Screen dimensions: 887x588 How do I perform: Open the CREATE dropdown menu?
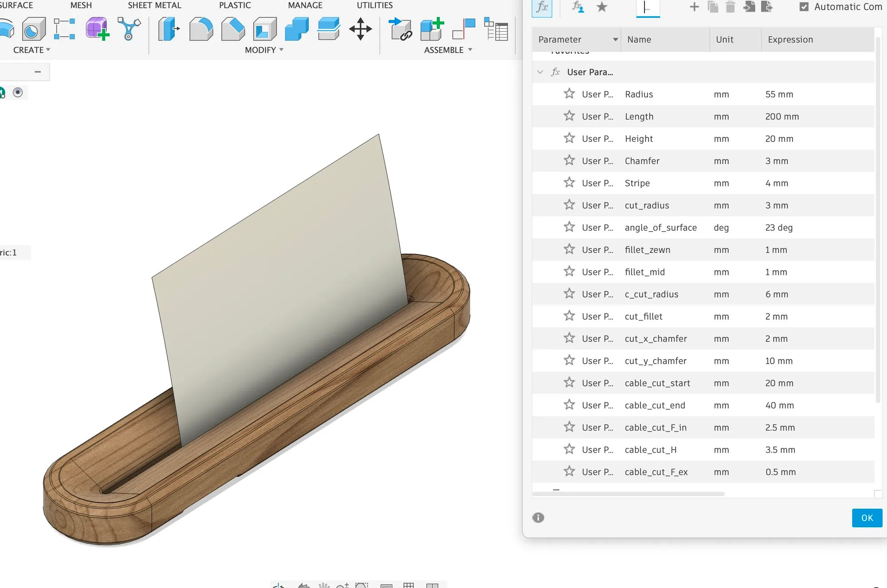(31, 50)
